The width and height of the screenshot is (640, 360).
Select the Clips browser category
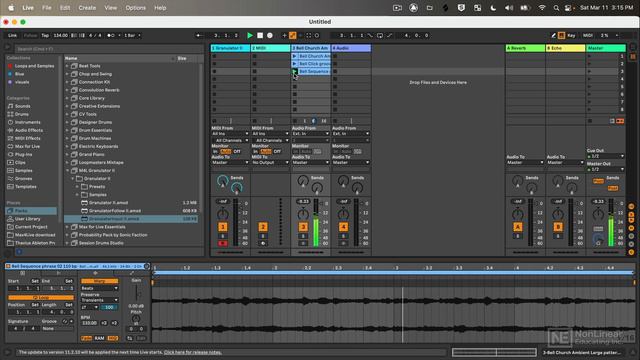pos(20,162)
